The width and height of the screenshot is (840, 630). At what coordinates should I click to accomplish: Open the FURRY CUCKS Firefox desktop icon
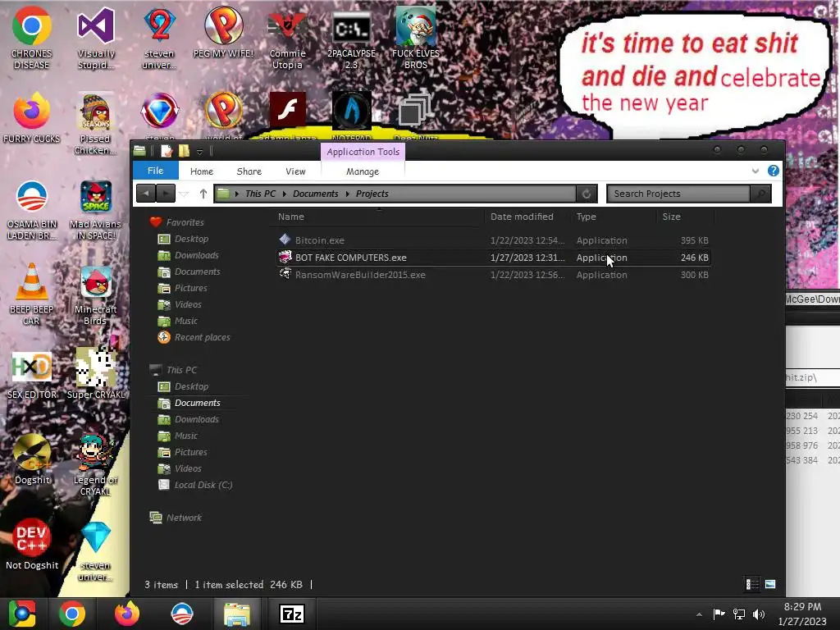click(32, 118)
